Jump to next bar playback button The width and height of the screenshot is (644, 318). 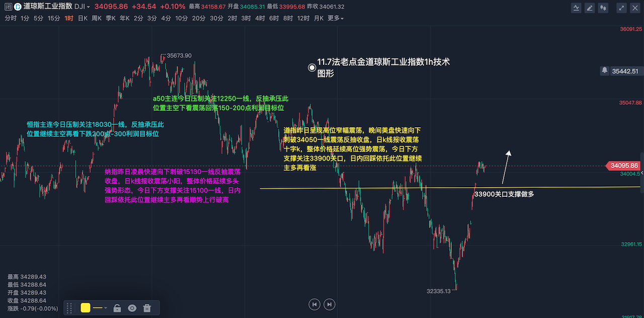coord(329,304)
